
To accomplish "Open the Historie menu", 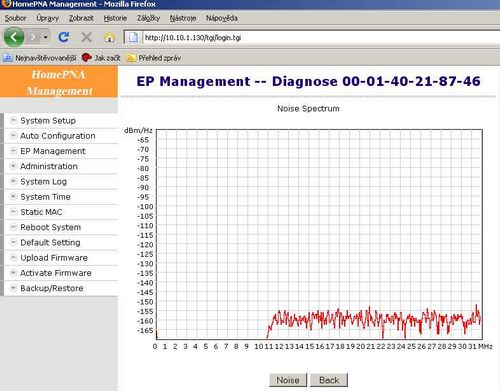I will coord(115,18).
